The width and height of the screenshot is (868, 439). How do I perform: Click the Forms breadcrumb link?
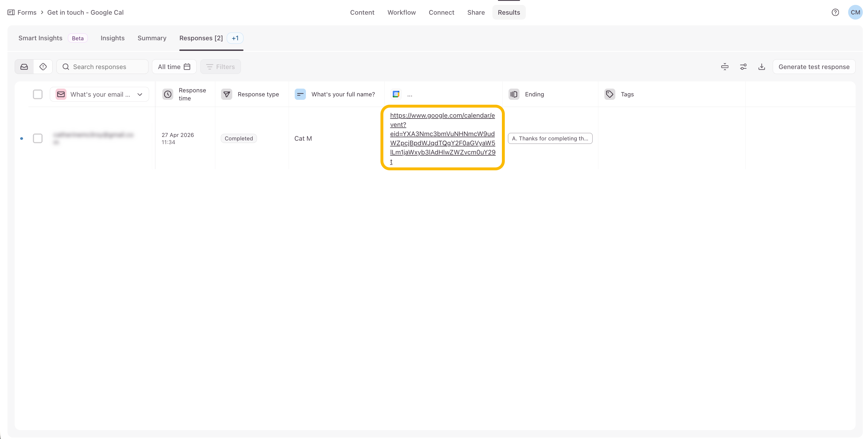[26, 12]
